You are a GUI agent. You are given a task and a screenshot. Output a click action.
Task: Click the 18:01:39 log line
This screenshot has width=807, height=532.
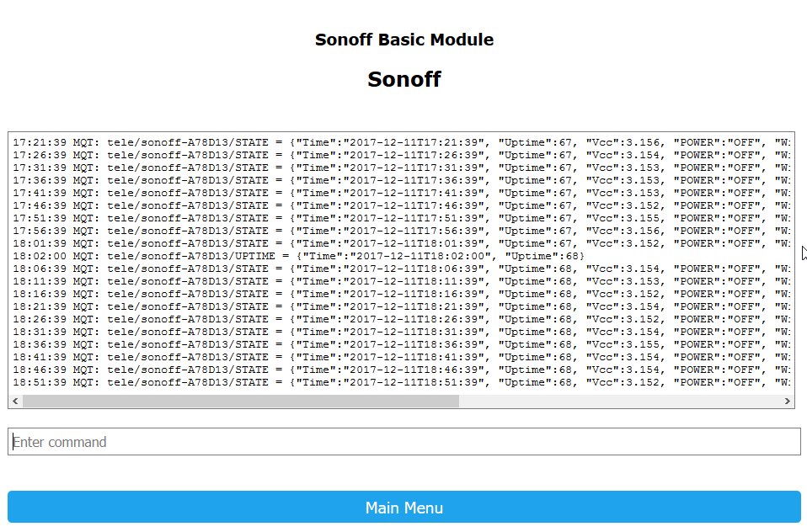[402, 243]
